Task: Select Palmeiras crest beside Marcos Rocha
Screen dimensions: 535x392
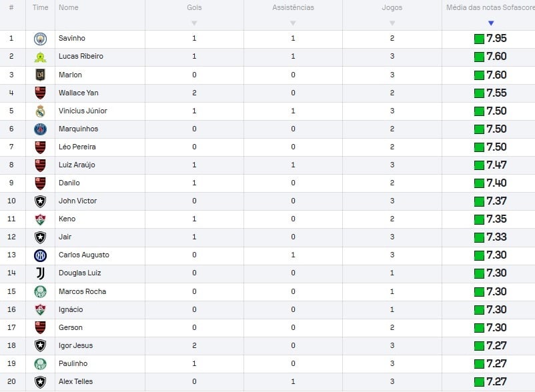Action: 40,292
